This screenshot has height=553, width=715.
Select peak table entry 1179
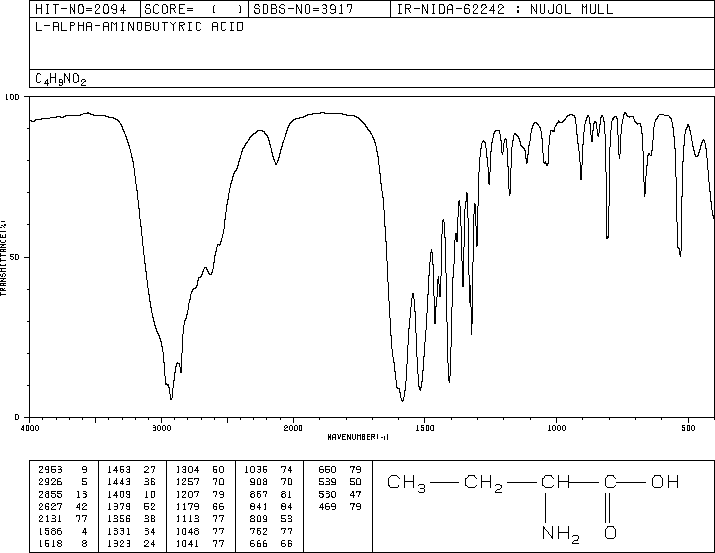pos(187,506)
